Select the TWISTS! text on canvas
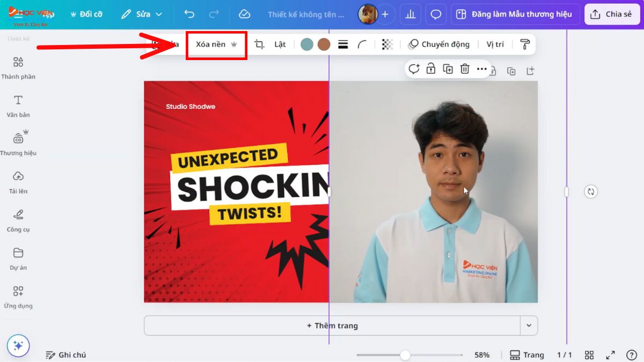This screenshot has width=644, height=362. tap(250, 213)
